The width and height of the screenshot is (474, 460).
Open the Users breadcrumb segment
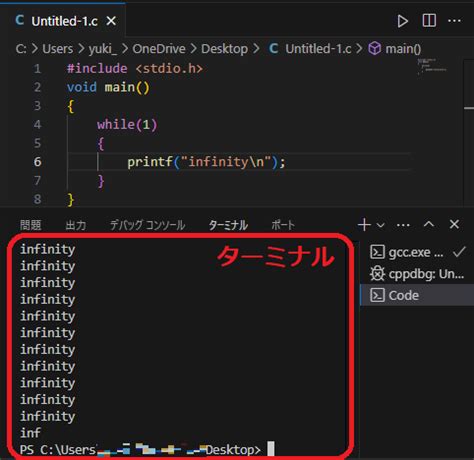click(57, 49)
